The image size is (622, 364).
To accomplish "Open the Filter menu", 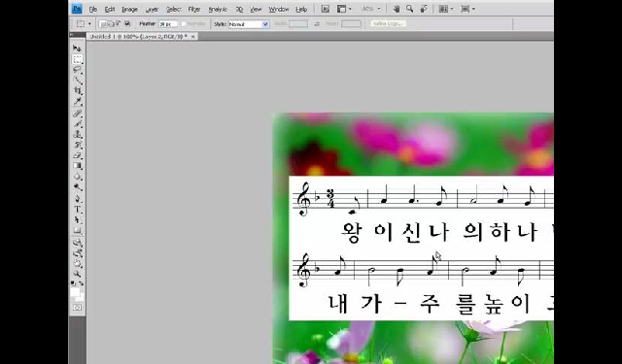I will (x=194, y=9).
